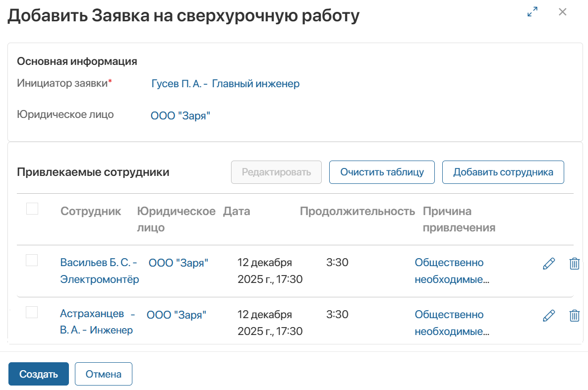Select duration 3:30 in Астраханцев row

click(x=337, y=314)
